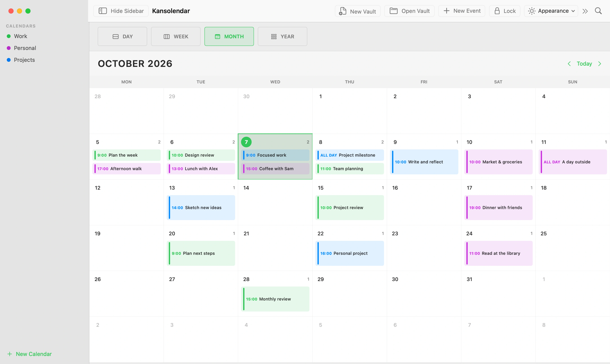Select the highlighted day 7 circle

coord(246,142)
